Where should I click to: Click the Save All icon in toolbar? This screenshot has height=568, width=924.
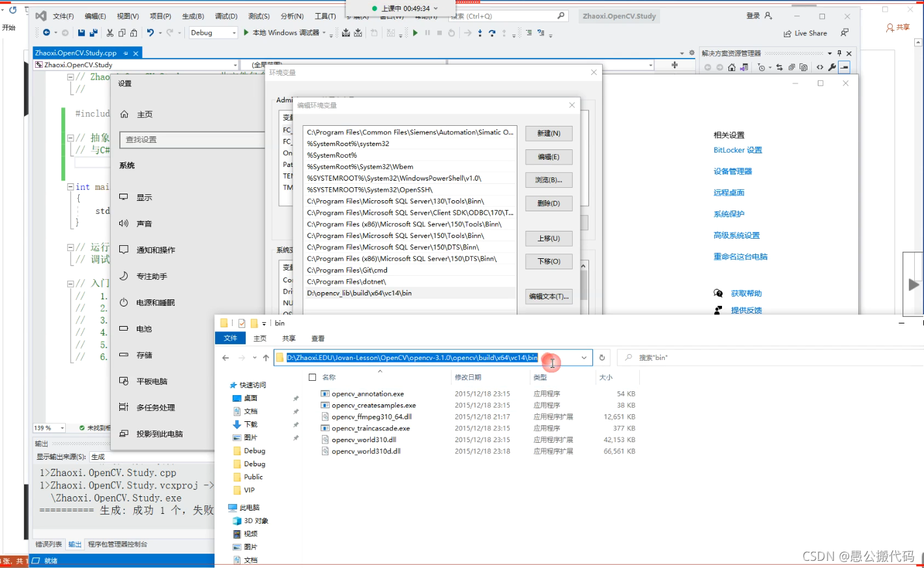(94, 33)
